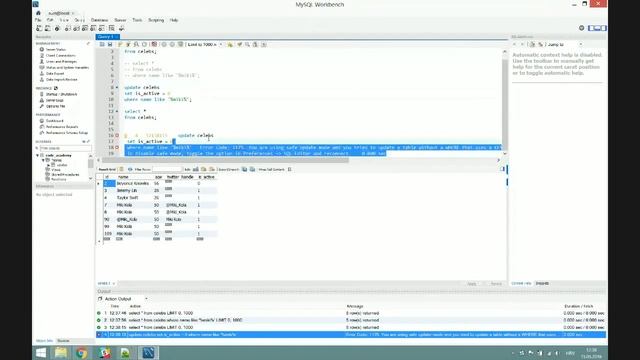The image size is (640, 360).
Task: Collapse the Tables folder in schema tree
Action: pyautogui.click(x=43, y=160)
